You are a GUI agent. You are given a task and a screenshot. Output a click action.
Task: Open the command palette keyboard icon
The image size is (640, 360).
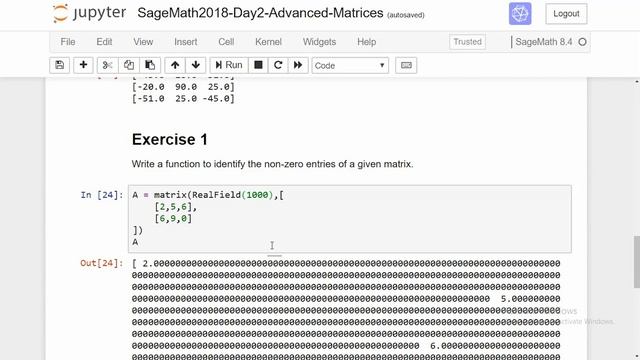[406, 65]
